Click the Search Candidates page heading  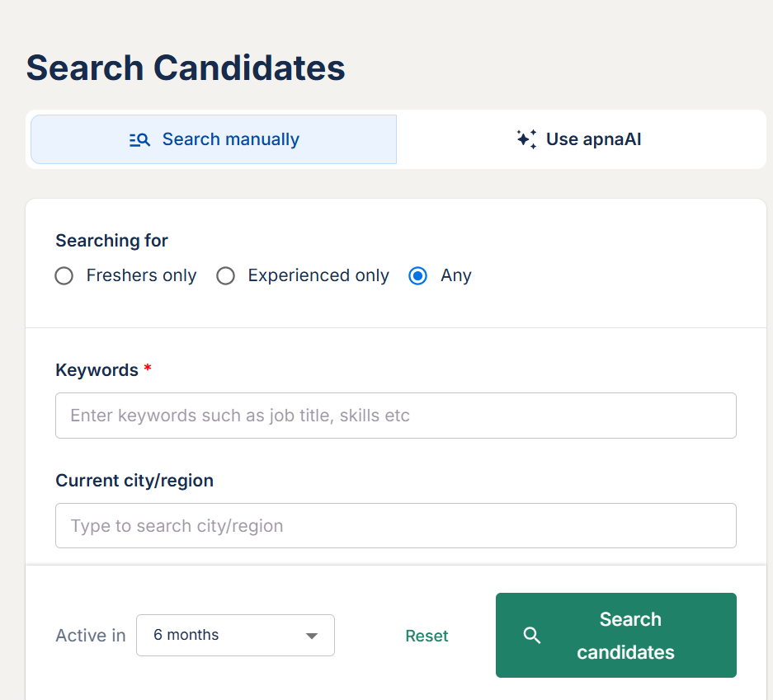[186, 68]
